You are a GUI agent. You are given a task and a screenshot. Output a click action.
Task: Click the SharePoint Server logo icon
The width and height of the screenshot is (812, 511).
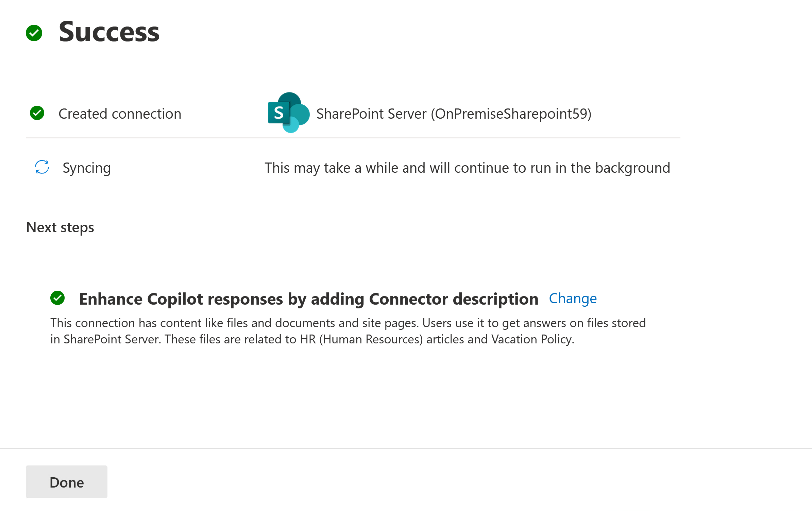tap(289, 113)
